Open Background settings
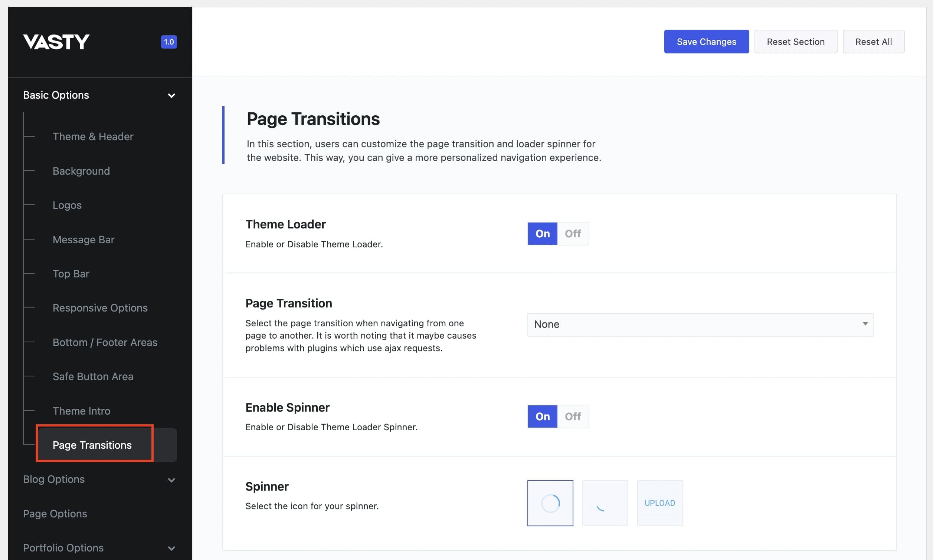 tap(81, 171)
